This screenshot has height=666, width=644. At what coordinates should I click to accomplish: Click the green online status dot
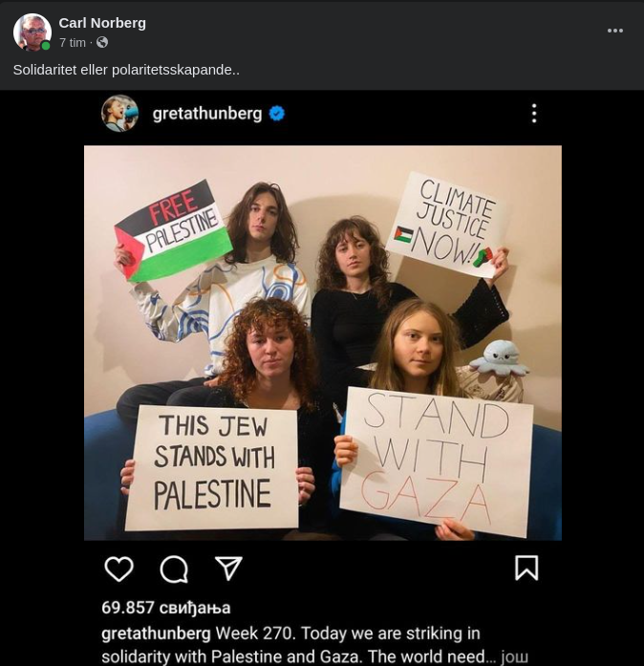coord(46,46)
